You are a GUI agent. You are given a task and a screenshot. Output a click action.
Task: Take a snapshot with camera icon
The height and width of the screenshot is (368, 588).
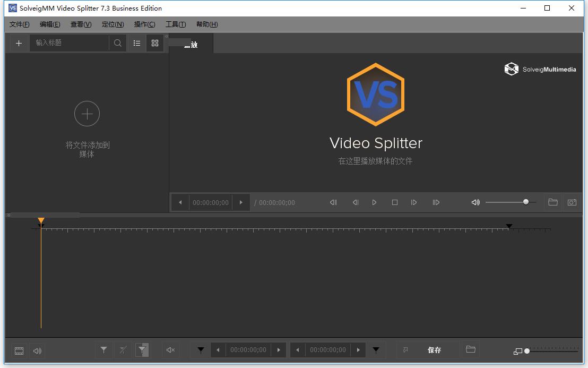coord(572,202)
